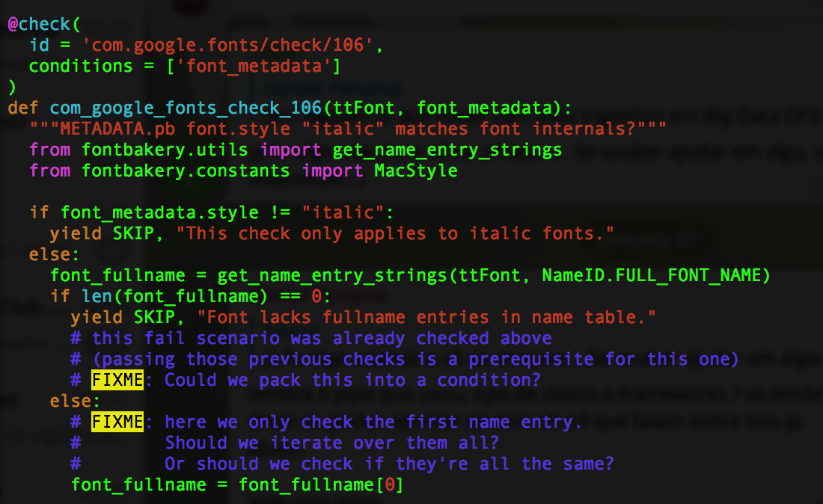Image resolution: width=823 pixels, height=504 pixels.
Task: Click the second highlighted FIXME tag
Action: point(117,422)
